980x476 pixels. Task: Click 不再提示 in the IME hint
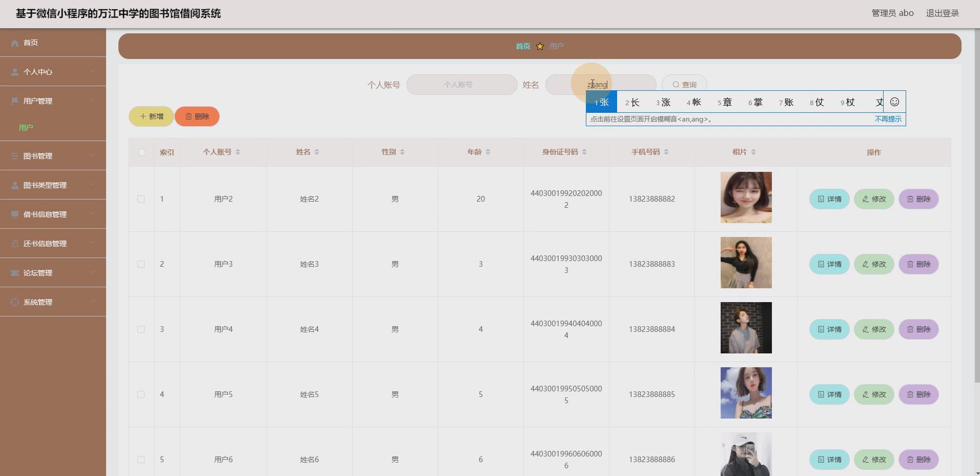coord(888,119)
